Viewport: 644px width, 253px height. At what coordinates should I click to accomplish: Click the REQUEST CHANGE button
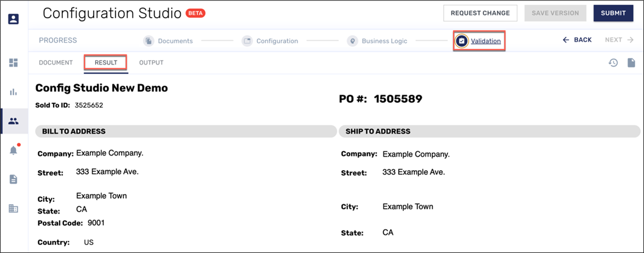[480, 13]
